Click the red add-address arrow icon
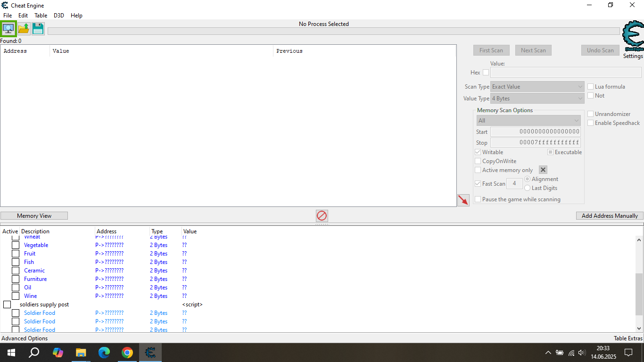The height and width of the screenshot is (362, 644). 463,200
